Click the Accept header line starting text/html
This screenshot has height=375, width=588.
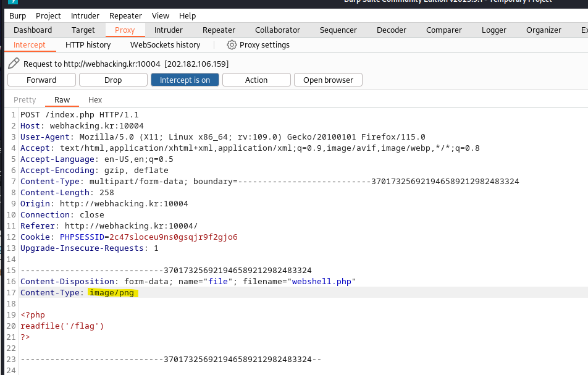pos(250,148)
